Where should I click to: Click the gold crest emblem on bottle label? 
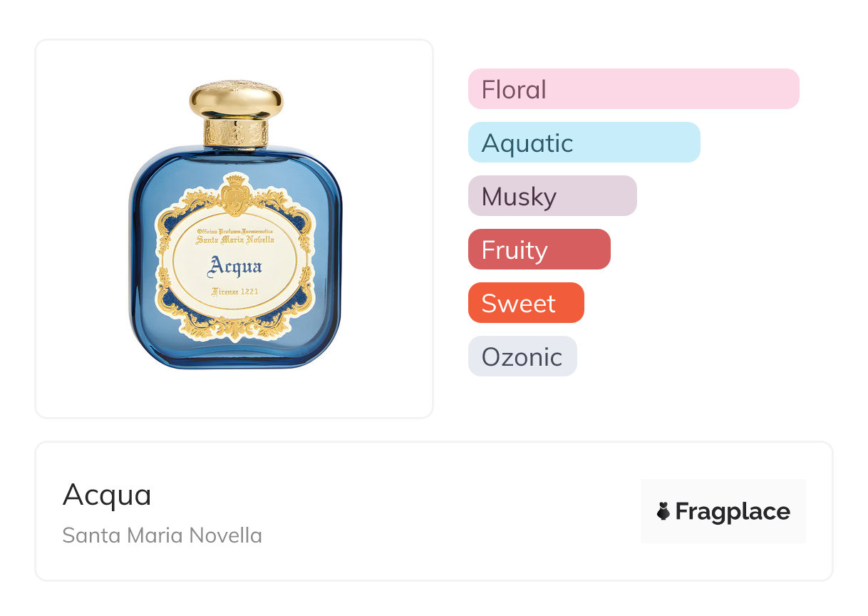click(235, 193)
